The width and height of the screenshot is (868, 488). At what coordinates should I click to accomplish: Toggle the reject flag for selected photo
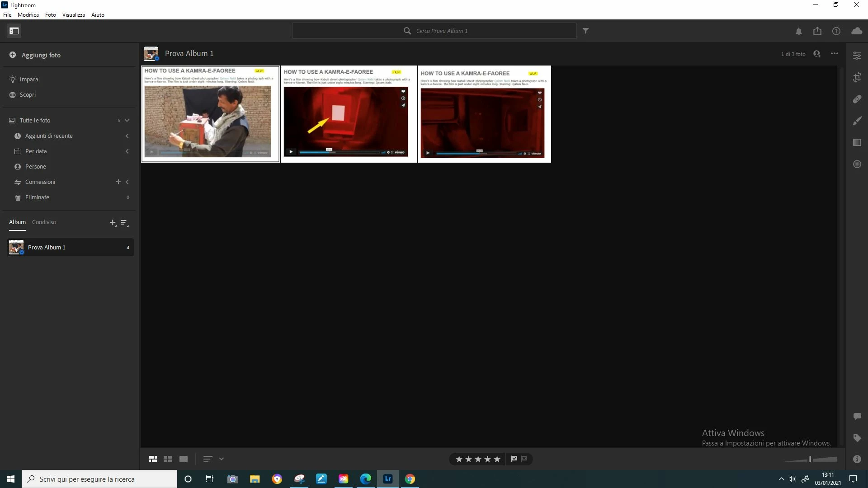tap(524, 459)
